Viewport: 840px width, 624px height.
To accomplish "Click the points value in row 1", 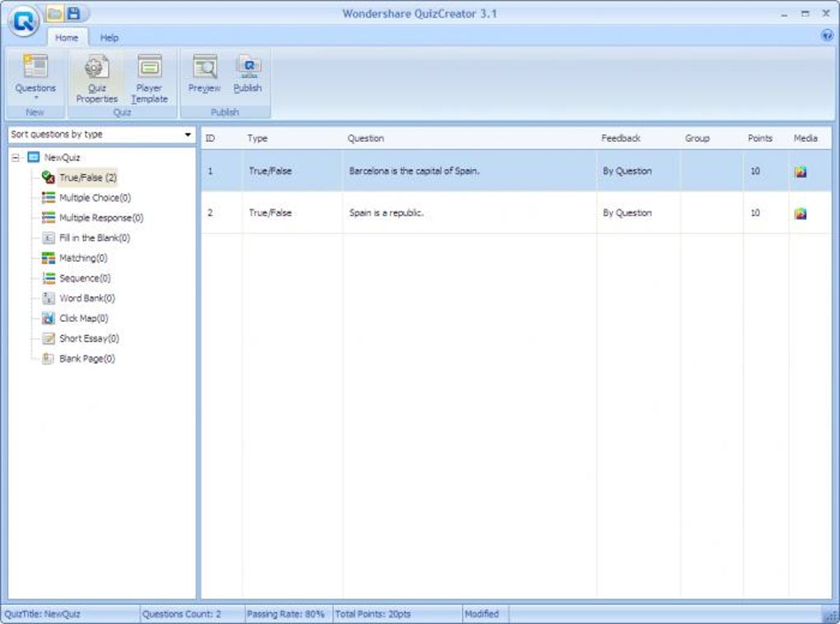I will pyautogui.click(x=755, y=171).
